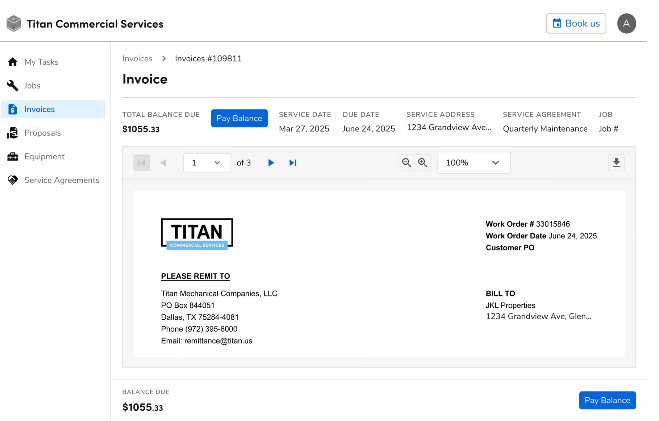Click the wrench icon beside Jobs

[13, 86]
